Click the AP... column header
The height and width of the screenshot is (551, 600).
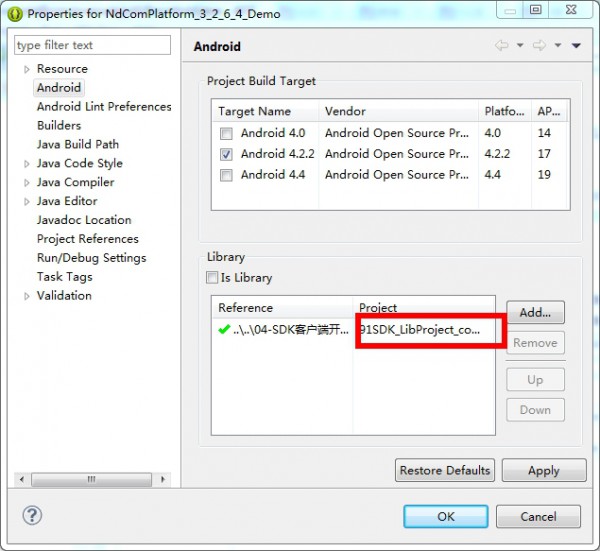(x=549, y=111)
